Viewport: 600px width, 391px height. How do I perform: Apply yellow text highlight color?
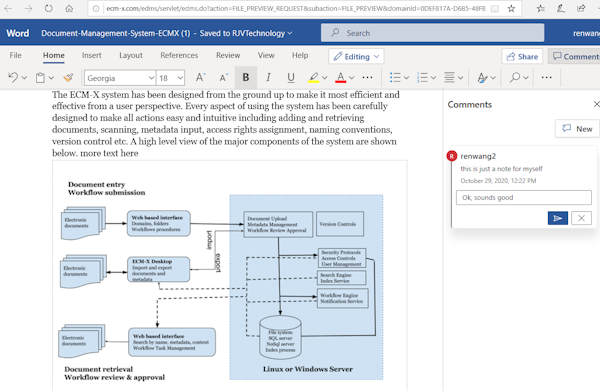(x=313, y=78)
